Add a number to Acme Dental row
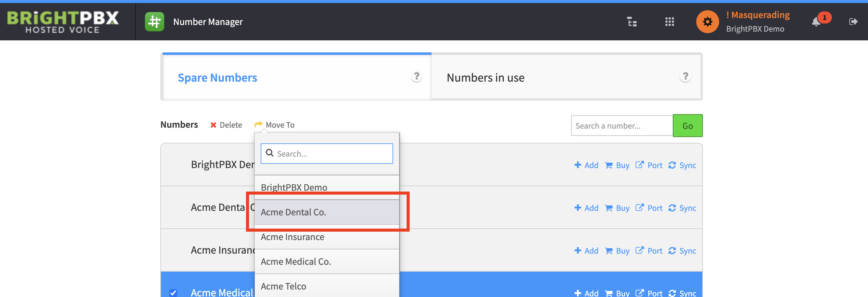868x297 pixels. click(586, 208)
